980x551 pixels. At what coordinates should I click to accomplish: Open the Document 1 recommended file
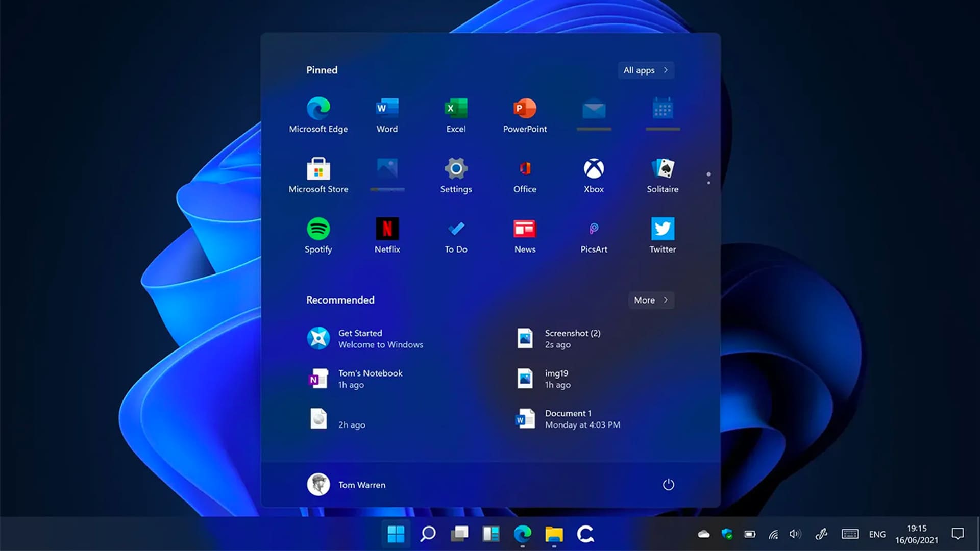567,419
